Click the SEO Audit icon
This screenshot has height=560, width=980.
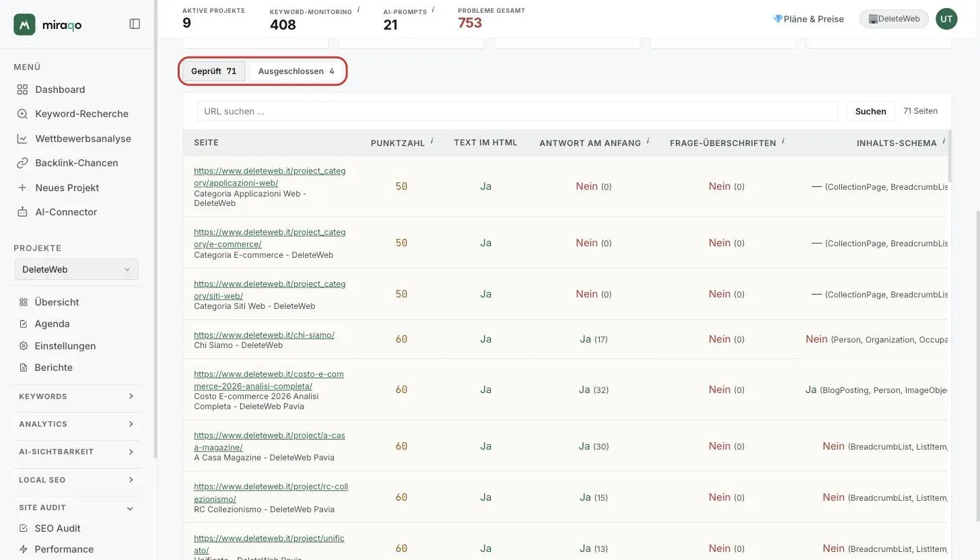point(24,528)
